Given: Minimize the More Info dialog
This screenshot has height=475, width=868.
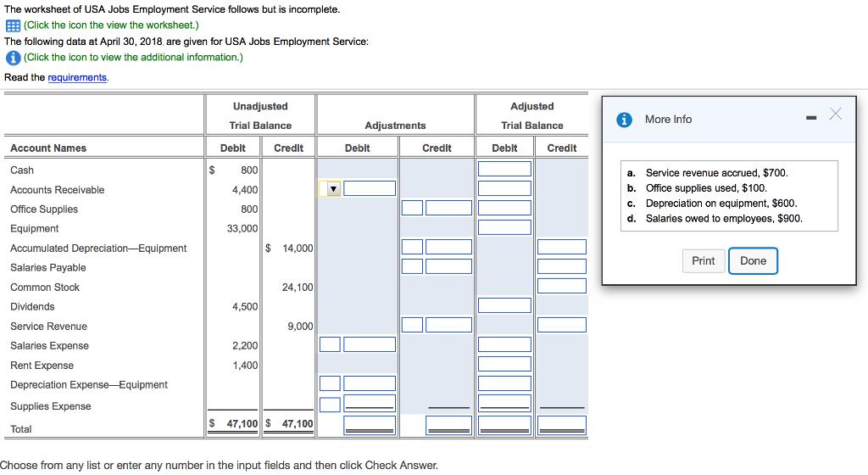Looking at the screenshot, I should coord(811,118).
